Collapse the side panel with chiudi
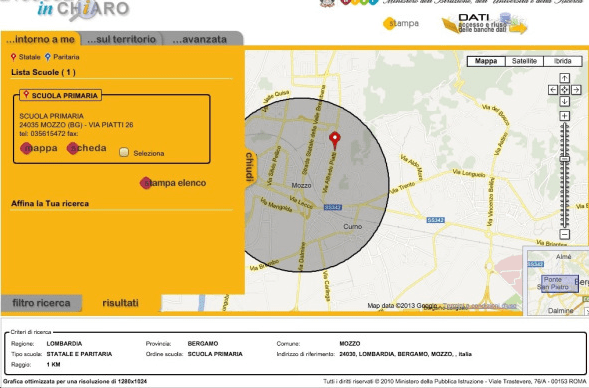 tap(250, 166)
